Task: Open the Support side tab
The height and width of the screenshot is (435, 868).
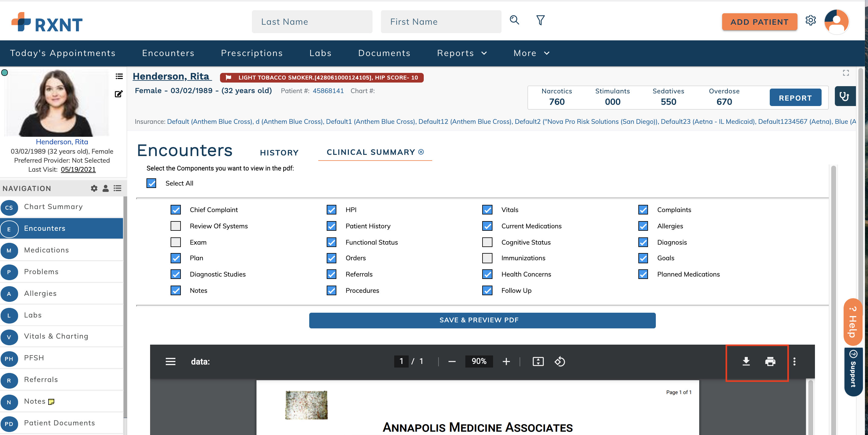Action: tap(853, 372)
